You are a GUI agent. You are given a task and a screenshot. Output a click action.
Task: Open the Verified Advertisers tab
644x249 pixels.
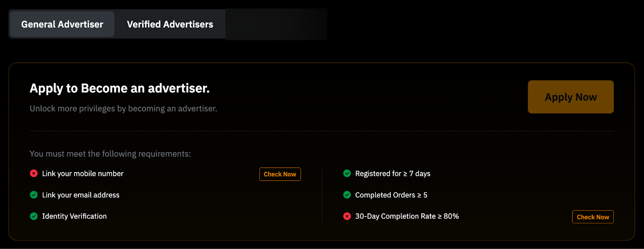pos(170,25)
